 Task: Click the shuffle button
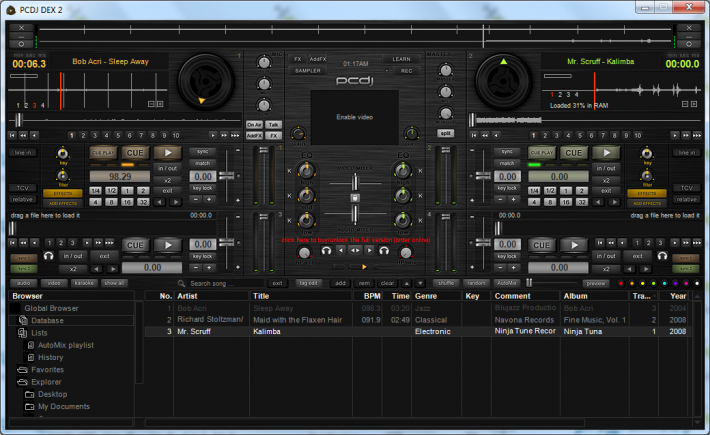pyautogui.click(x=446, y=283)
